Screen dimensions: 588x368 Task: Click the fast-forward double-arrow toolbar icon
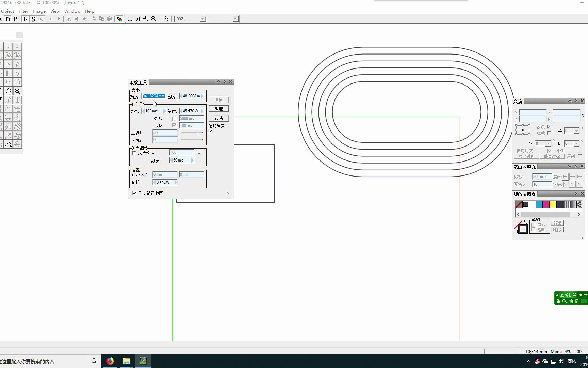[84, 19]
